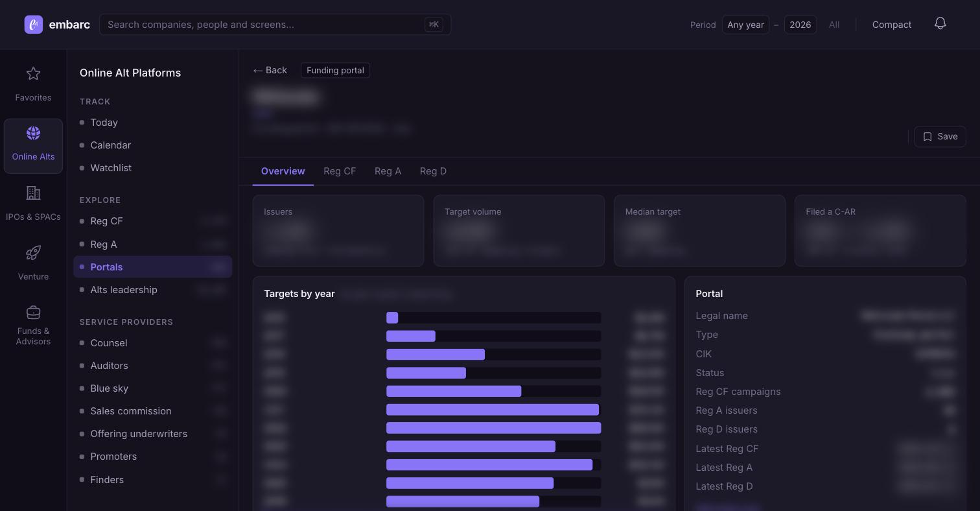Click the "Targets by year" heading
Image resolution: width=980 pixels, height=511 pixels.
(299, 294)
